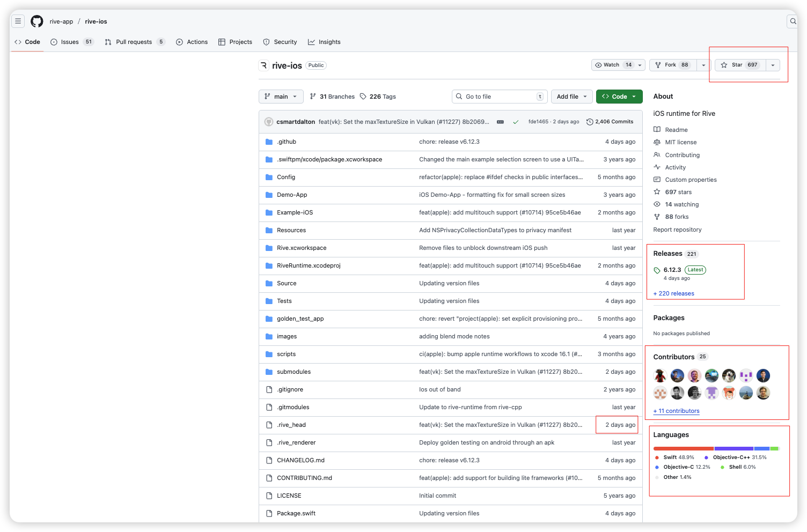Screen dimensions: 807x532
Task: Expand the Fork options dropdown arrow
Action: pos(703,65)
